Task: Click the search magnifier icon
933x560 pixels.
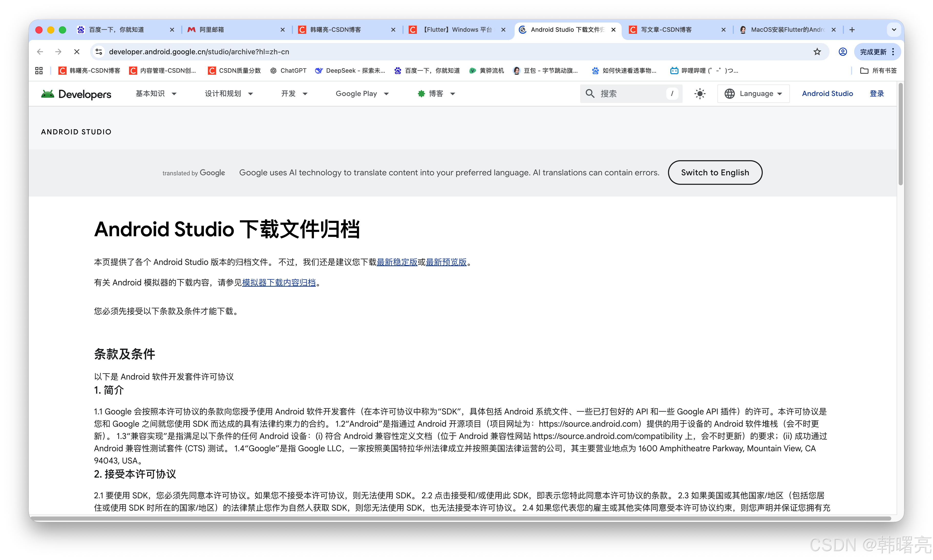Action: point(590,94)
